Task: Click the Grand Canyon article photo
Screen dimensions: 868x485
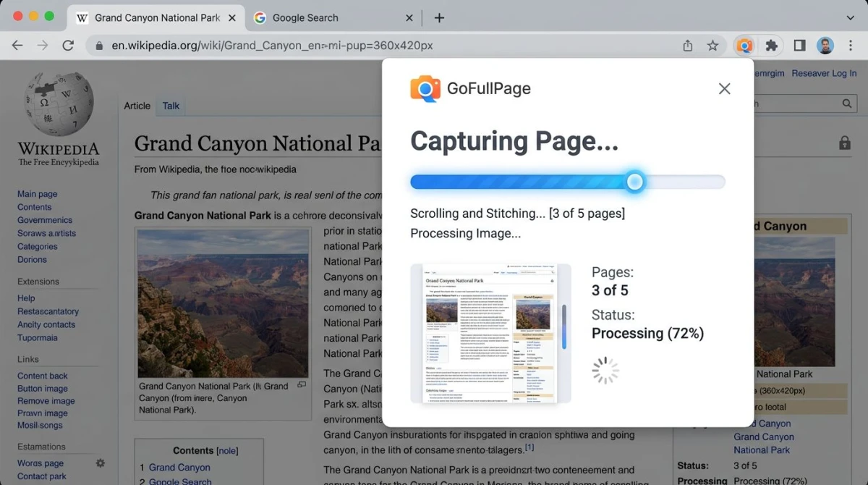Action: click(223, 303)
